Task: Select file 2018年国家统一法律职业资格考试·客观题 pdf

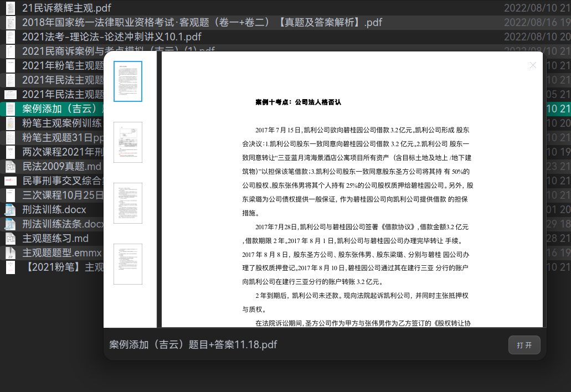Action: pyautogui.click(x=202, y=23)
